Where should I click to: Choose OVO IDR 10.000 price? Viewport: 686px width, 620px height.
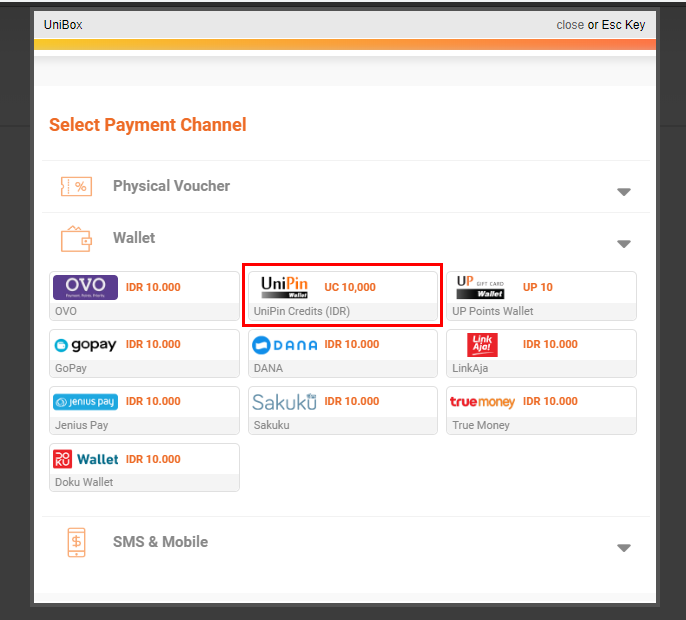153,287
